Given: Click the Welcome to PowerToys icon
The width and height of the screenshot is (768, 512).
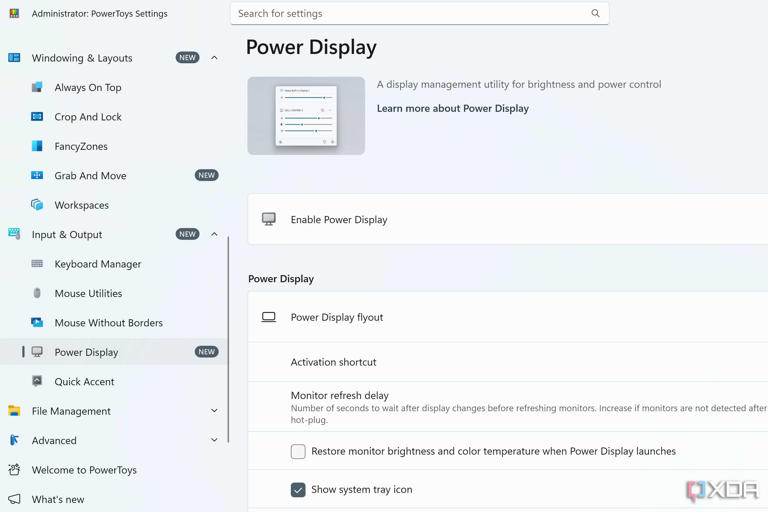Looking at the screenshot, I should click(x=14, y=469).
